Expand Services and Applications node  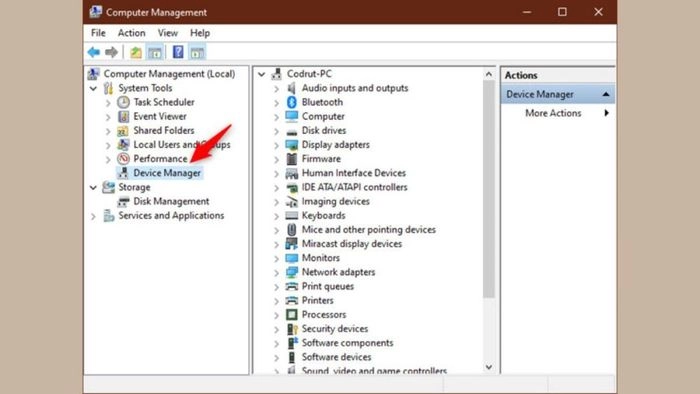(x=93, y=216)
